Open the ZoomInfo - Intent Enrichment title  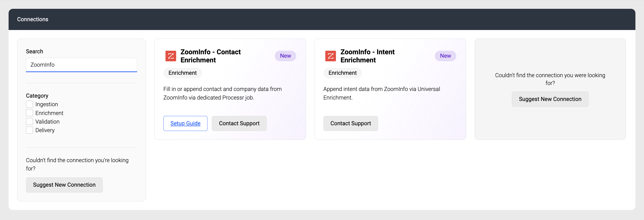(368, 56)
